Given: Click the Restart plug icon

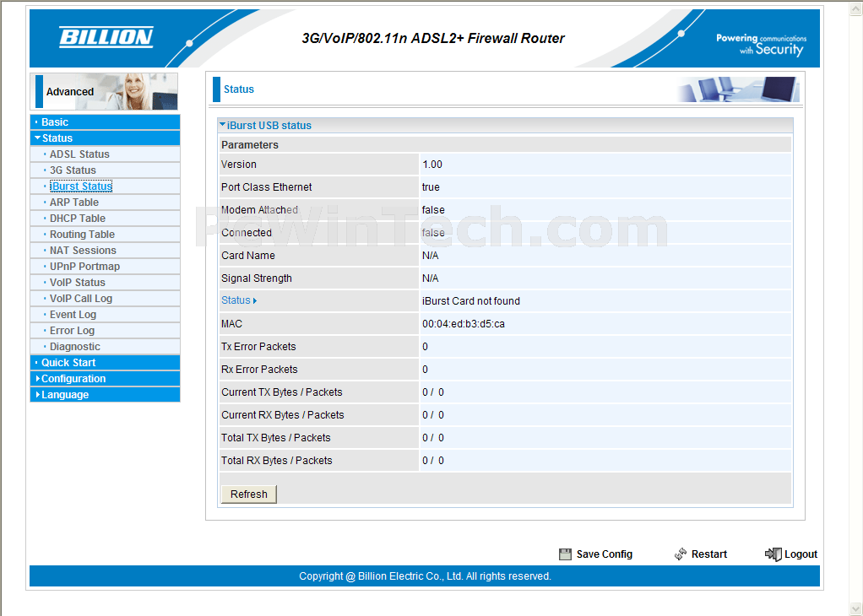Looking at the screenshot, I should pos(681,554).
